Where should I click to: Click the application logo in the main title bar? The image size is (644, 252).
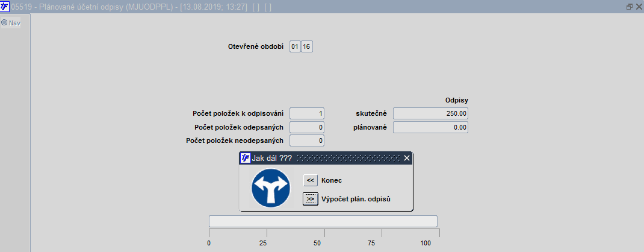5,7
